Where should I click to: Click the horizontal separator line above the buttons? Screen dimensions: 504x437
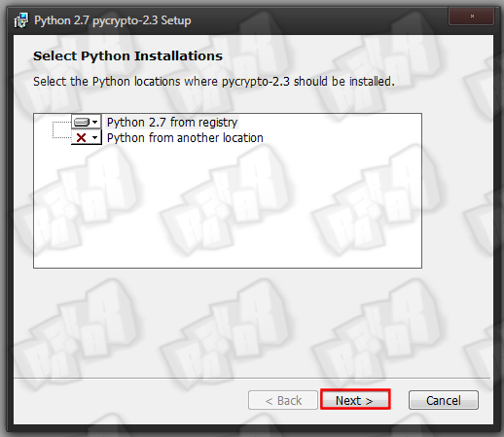pos(252,378)
